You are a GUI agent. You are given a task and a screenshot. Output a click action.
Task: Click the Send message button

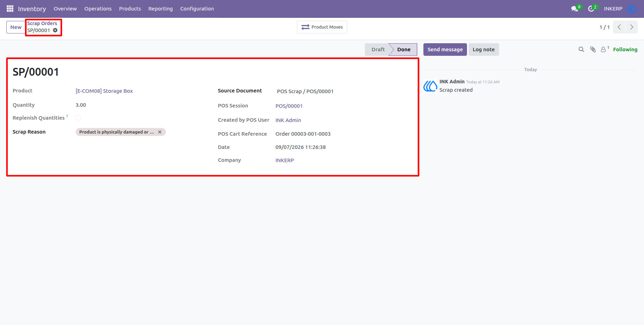445,50
